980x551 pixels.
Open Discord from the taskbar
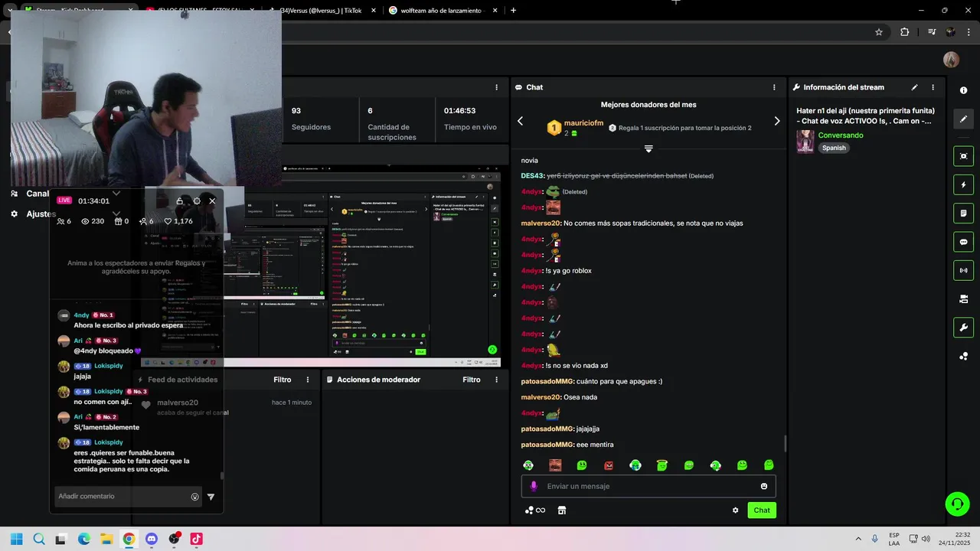pyautogui.click(x=151, y=539)
